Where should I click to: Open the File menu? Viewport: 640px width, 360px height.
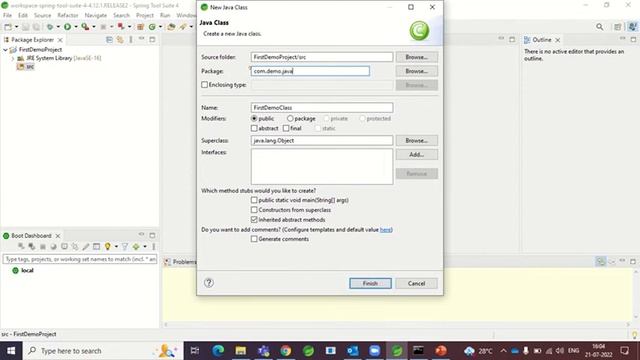pos(7,15)
